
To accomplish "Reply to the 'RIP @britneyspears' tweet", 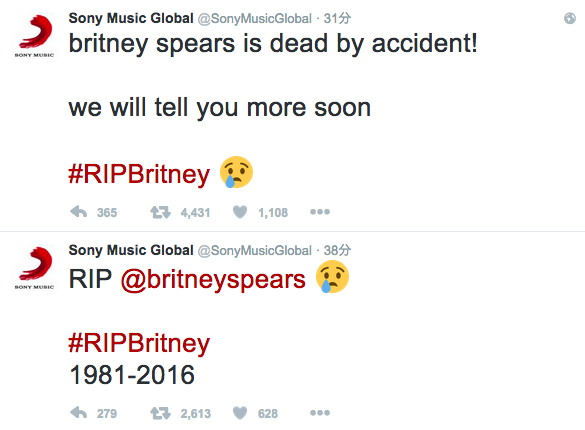I will (78, 413).
